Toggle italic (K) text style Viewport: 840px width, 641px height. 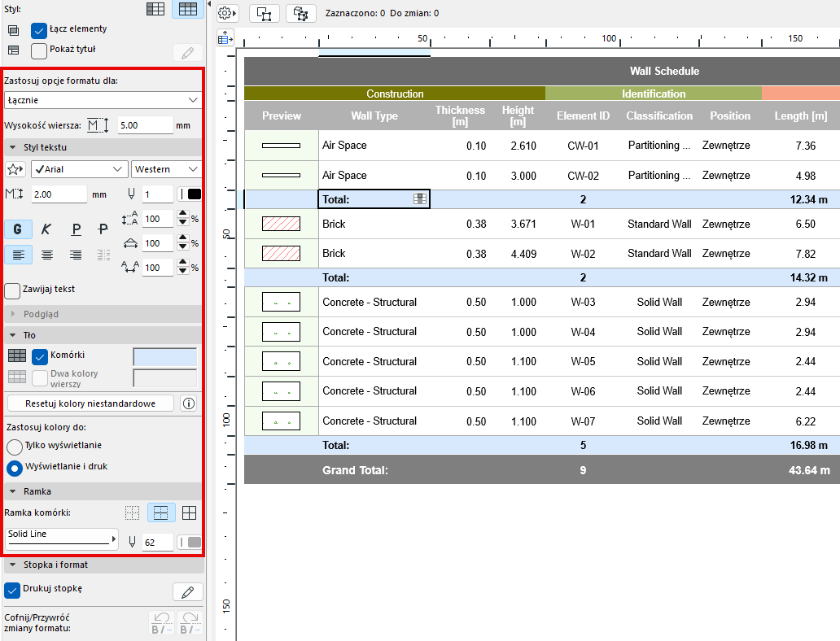coord(46,230)
